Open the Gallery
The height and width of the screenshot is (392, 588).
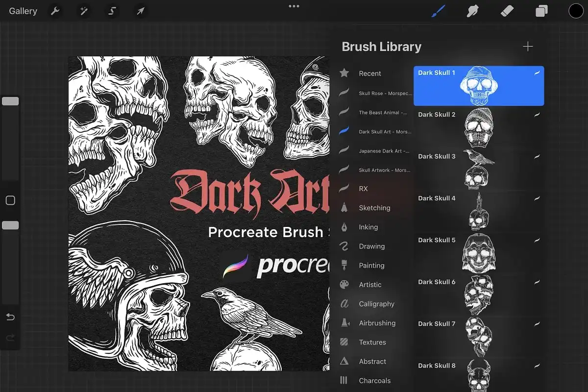23,11
